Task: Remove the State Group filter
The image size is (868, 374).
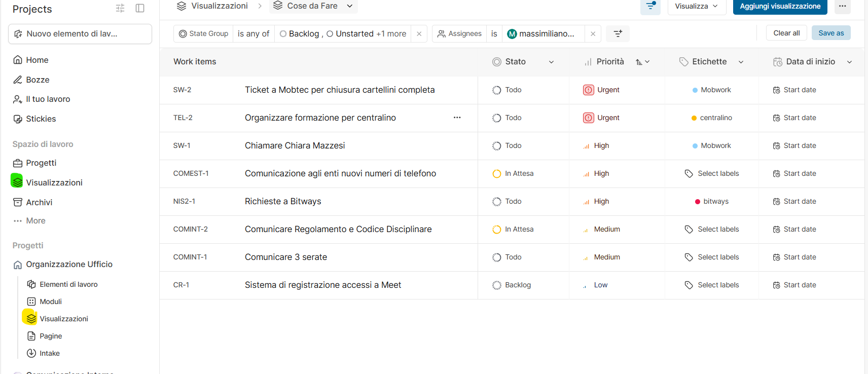Action: [x=419, y=34]
